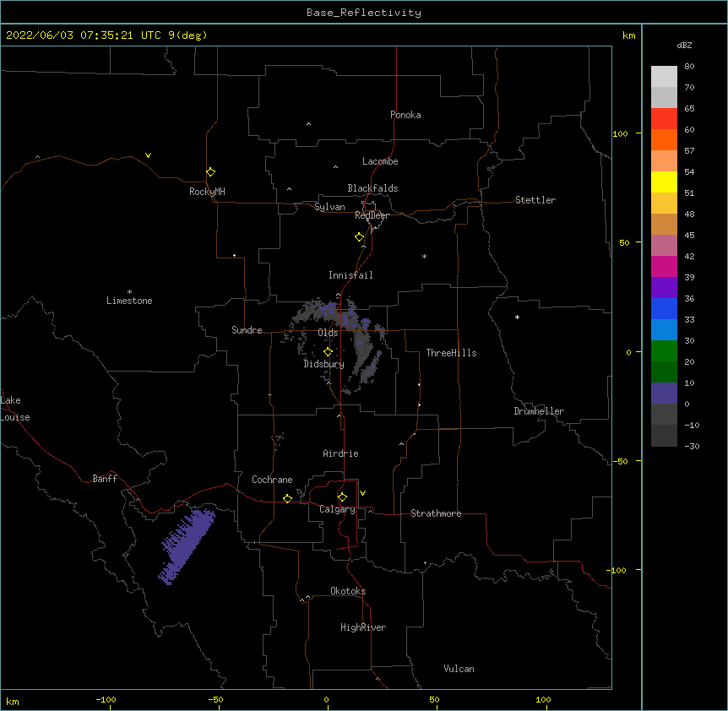The height and width of the screenshot is (711, 728).
Task: Select the Vulcan label
Action: pos(459,669)
